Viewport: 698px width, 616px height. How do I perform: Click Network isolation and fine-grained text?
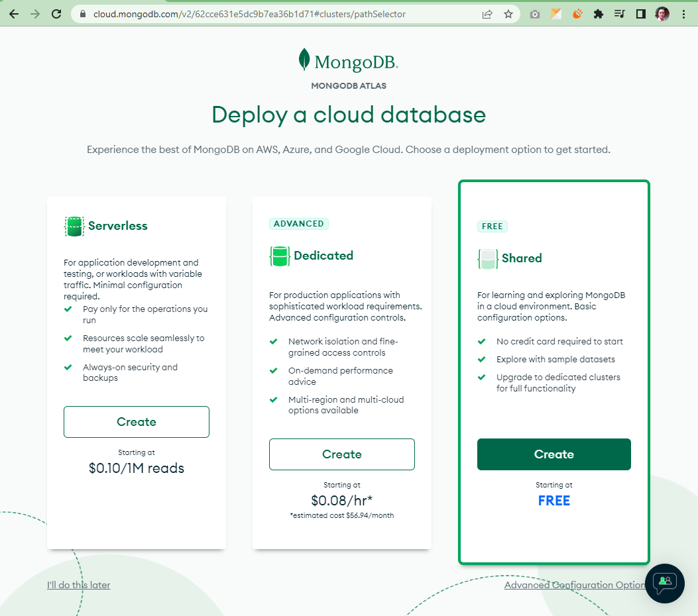[x=343, y=347]
